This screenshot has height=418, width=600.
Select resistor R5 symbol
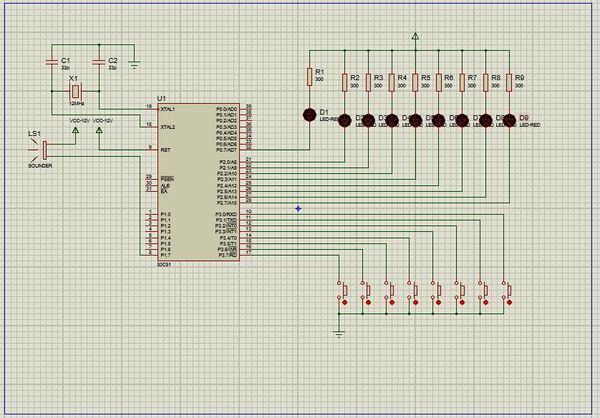point(415,83)
